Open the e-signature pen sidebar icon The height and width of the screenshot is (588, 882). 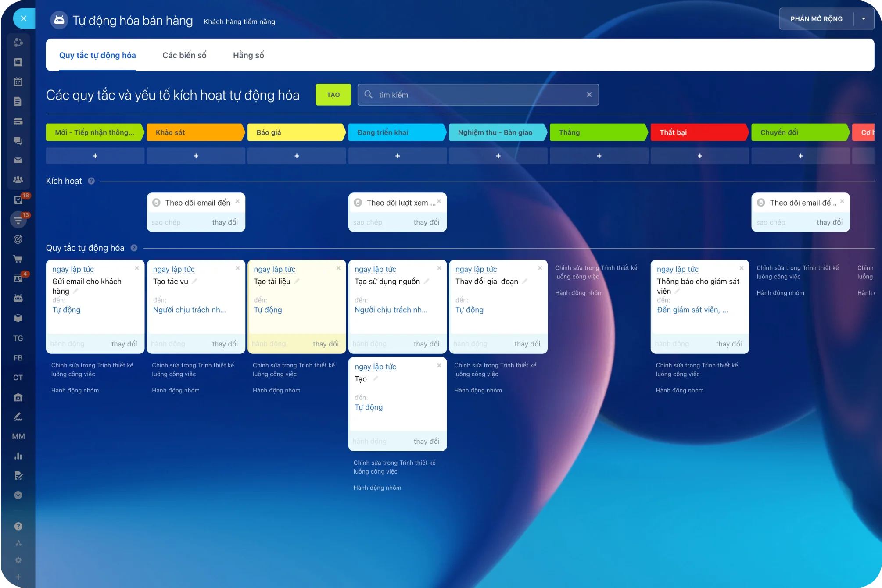click(18, 417)
